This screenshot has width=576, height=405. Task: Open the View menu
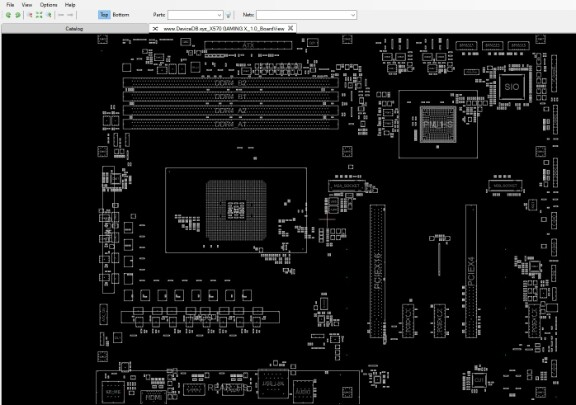point(27,5)
